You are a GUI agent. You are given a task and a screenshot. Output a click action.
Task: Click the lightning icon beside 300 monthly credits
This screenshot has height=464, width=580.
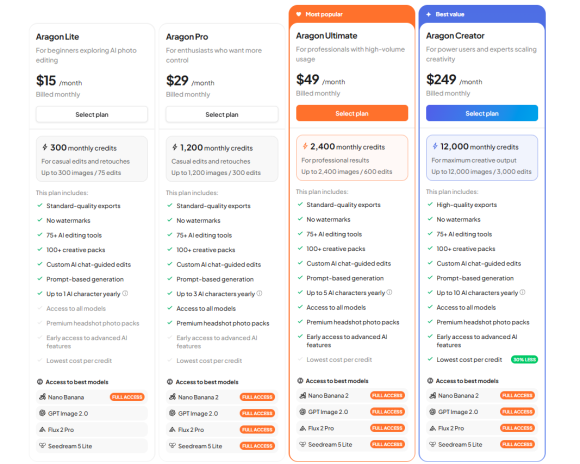click(x=45, y=147)
